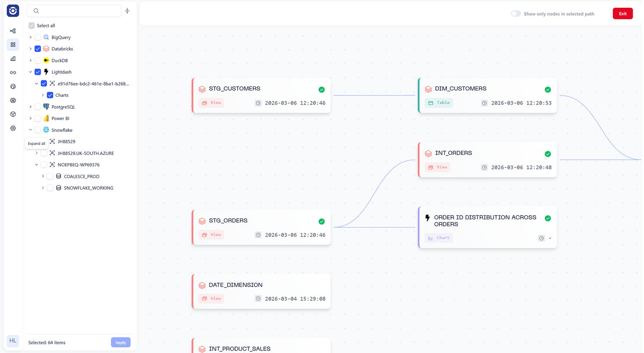
Task: Open Settings via the gear icon
Action: coord(13,128)
